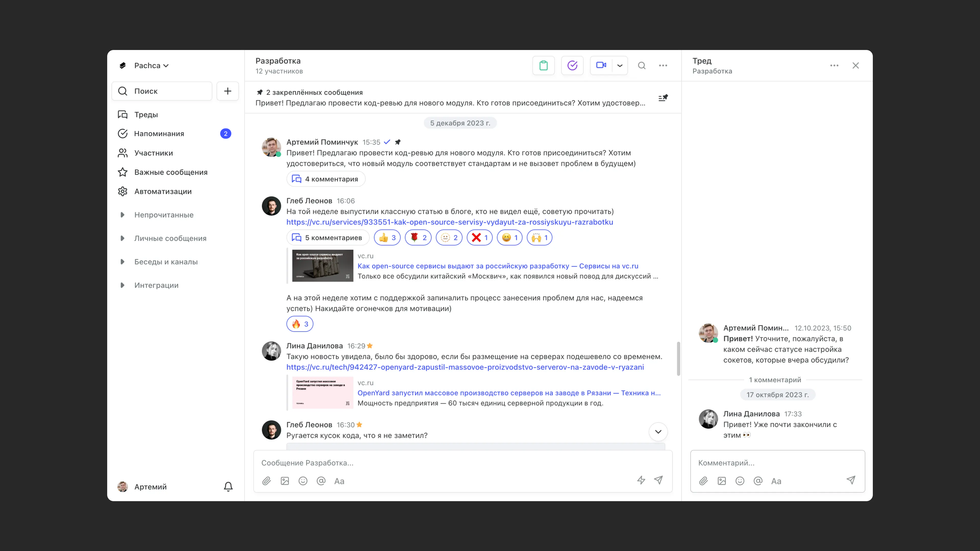Toggle the fire reaction with count 3
The width and height of the screenshot is (980, 551).
coord(300,324)
